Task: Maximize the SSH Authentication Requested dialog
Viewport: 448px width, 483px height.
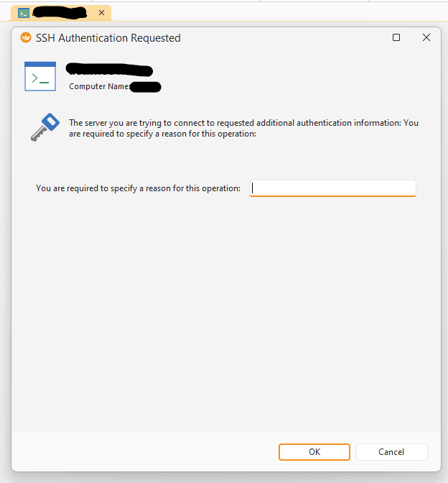Action: pos(396,38)
